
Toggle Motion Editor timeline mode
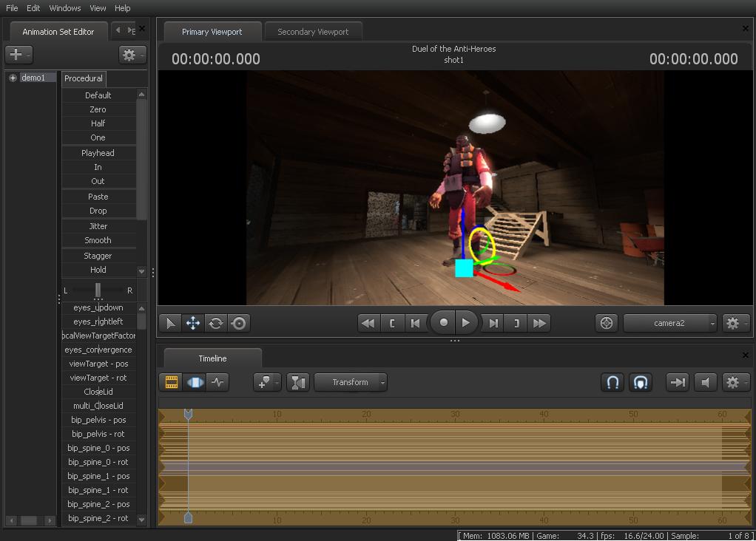point(195,382)
